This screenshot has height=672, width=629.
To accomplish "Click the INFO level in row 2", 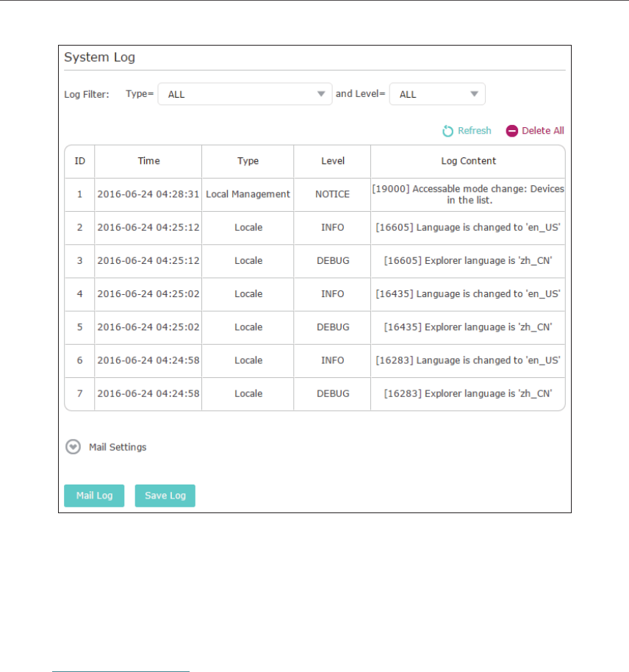I will tap(332, 228).
